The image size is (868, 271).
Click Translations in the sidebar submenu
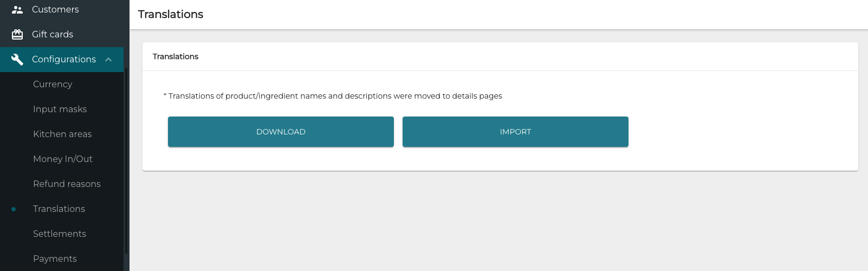pyautogui.click(x=59, y=209)
